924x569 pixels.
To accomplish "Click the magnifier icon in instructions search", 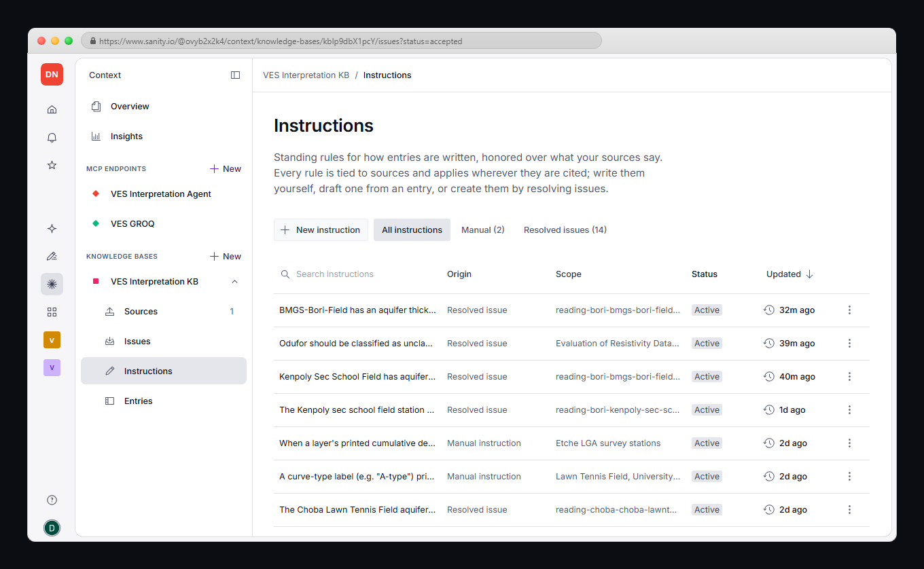I will point(285,274).
